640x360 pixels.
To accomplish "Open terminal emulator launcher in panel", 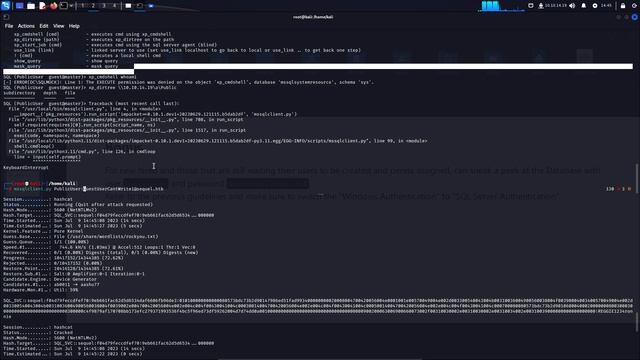I will click(64, 6).
